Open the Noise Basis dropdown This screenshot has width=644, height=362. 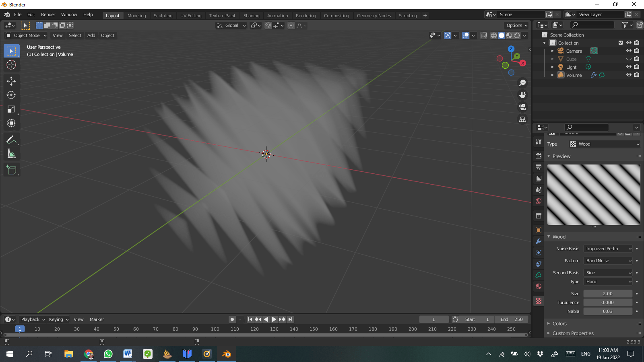[x=607, y=249]
